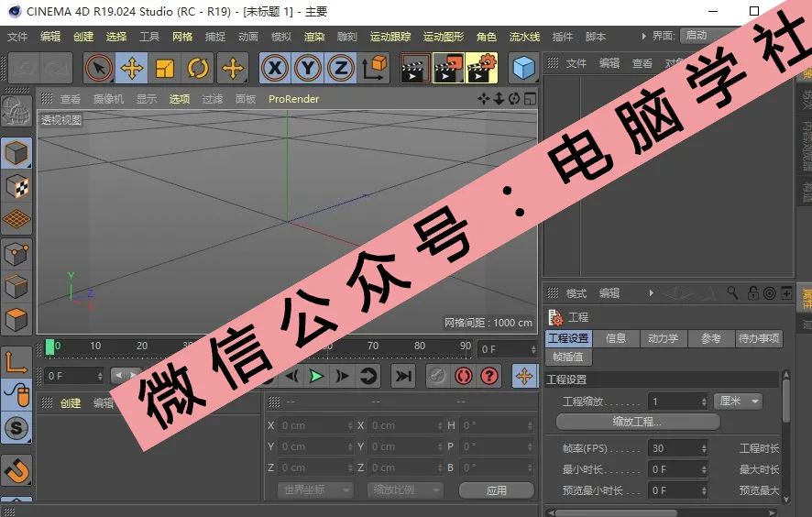Adjust 帧率(FPS) stepper arrows

[x=704, y=448]
